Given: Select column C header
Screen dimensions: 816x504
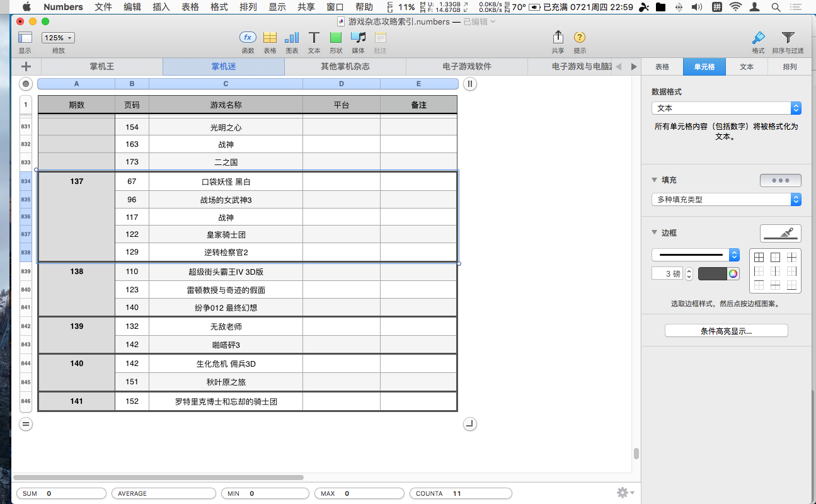Looking at the screenshot, I should point(226,84).
